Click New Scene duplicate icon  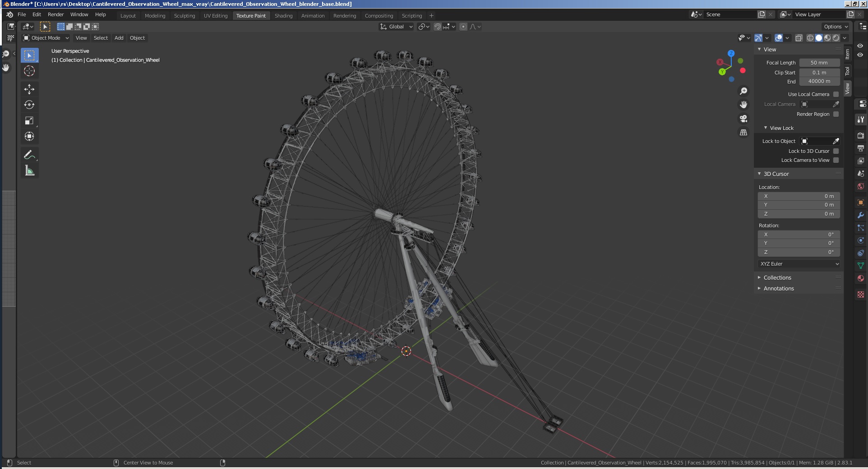pos(762,14)
